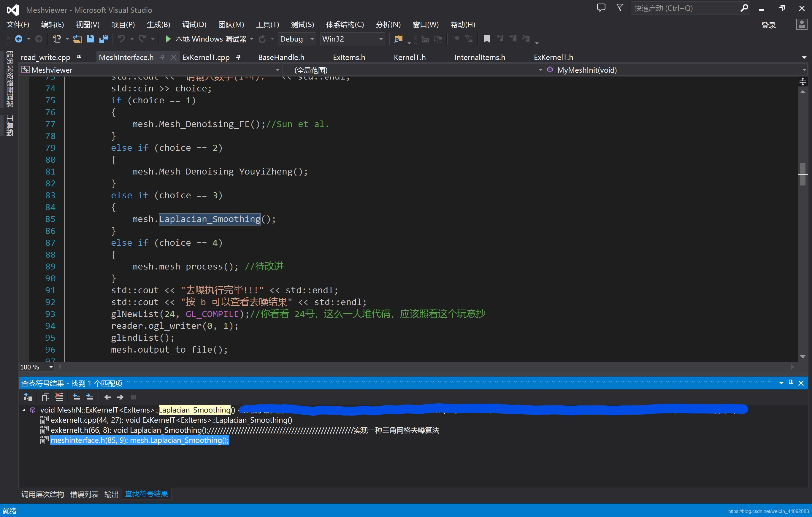812x517 pixels.
Task: Switch to the KernelT.h tab
Action: 410,57
